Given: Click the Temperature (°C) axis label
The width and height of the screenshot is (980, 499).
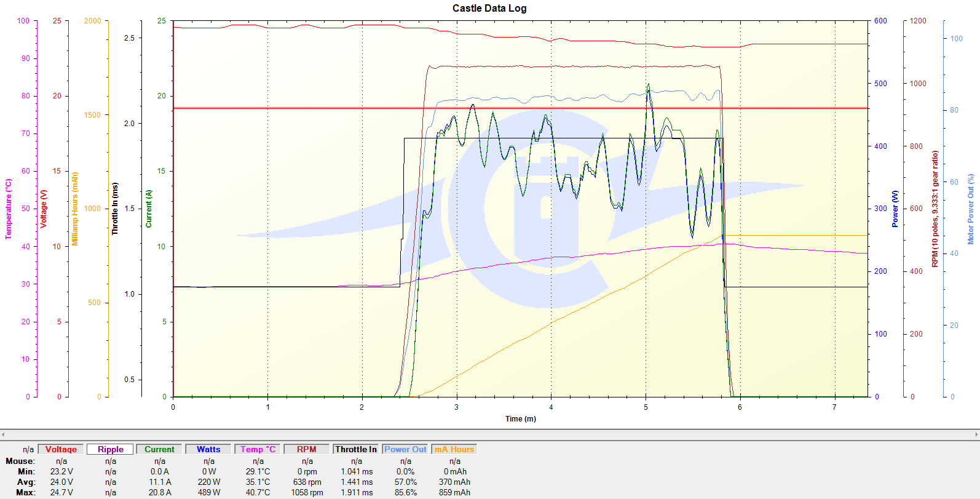Looking at the screenshot, I should [x=9, y=209].
